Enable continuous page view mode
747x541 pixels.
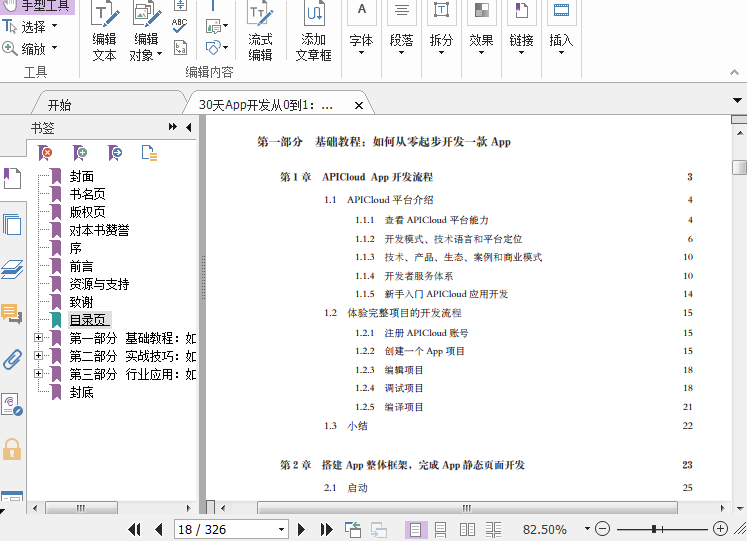click(441, 530)
